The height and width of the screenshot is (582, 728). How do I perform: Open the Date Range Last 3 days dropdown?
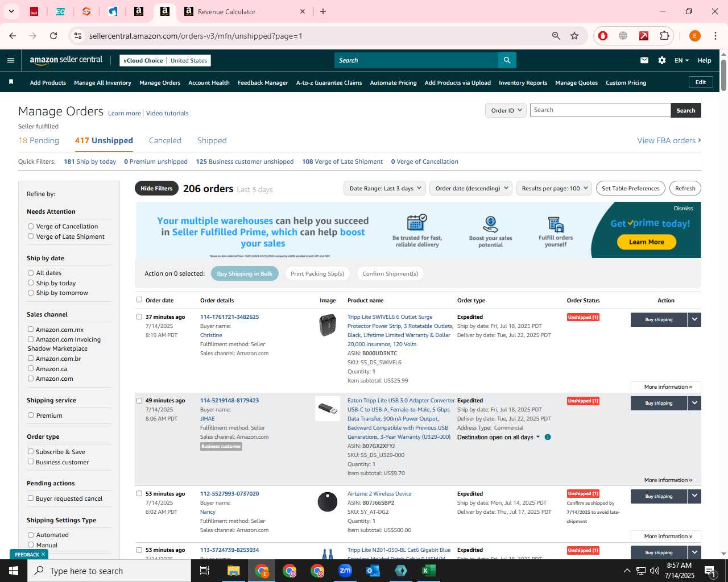tap(384, 188)
